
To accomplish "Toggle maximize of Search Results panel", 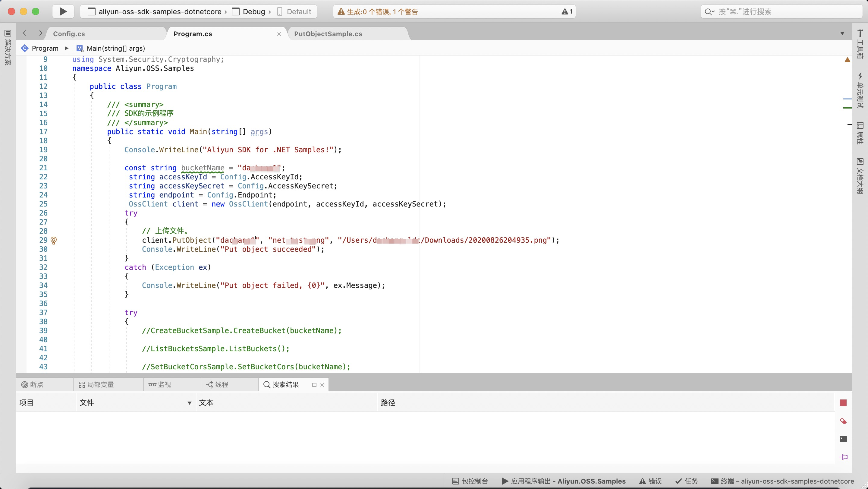I will tap(314, 385).
